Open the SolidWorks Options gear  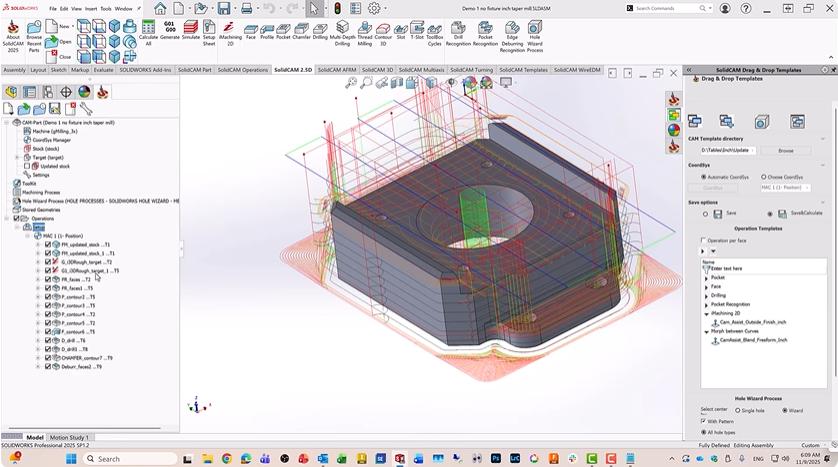pos(374,8)
